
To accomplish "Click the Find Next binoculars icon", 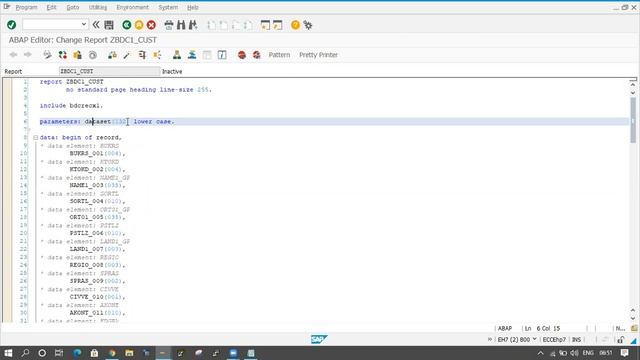I will pos(193,25).
